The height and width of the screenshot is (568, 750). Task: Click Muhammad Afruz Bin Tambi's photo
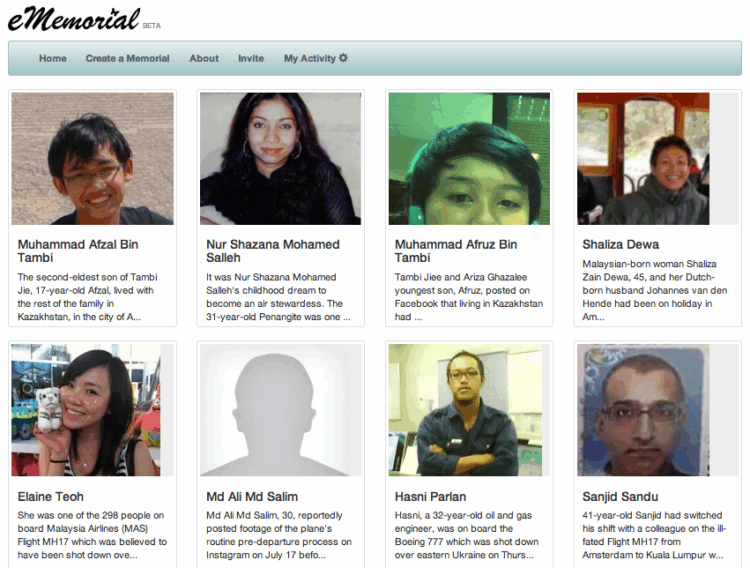pyautogui.click(x=469, y=159)
